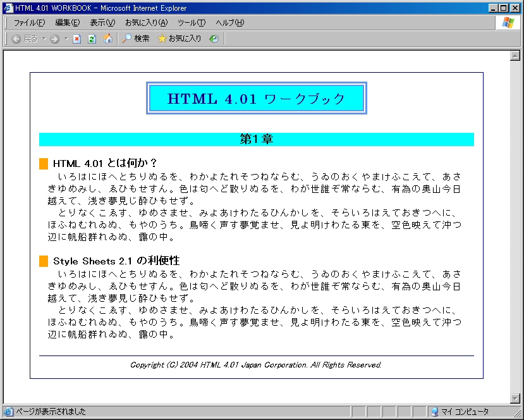
Task: Click the page icon in the status bar
Action: [x=8, y=412]
